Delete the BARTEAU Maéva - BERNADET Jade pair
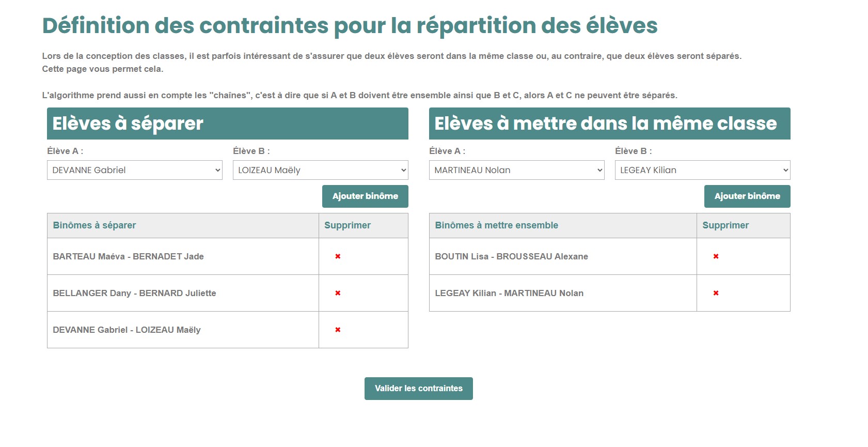The height and width of the screenshot is (447, 868). point(338,256)
